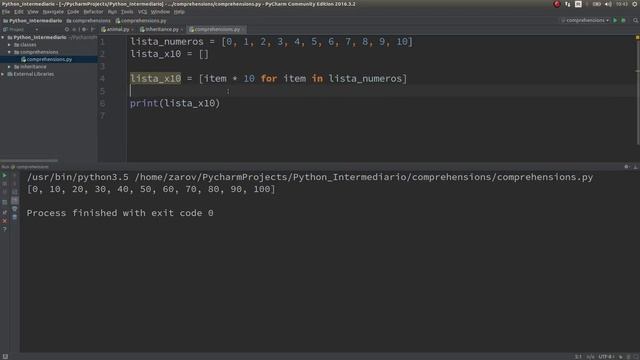Screen dimensions: 640x360
Task: Open Run panel settings gear icon
Action: [x=627, y=167]
